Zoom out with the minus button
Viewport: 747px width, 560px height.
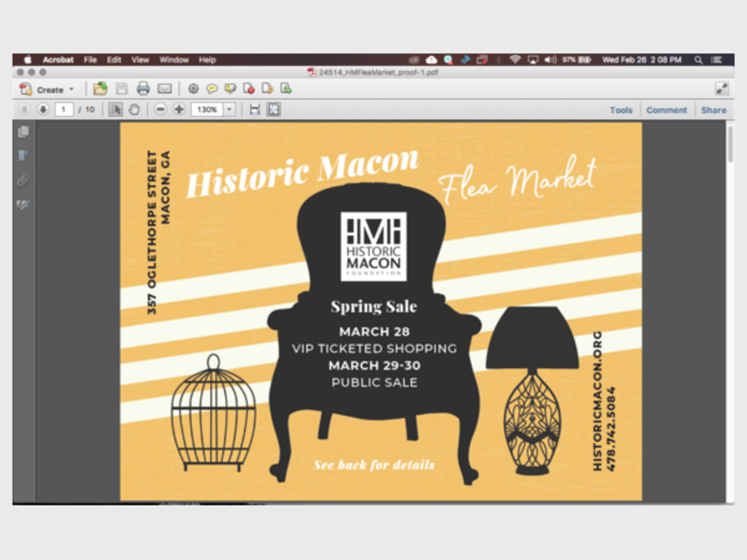pyautogui.click(x=161, y=110)
